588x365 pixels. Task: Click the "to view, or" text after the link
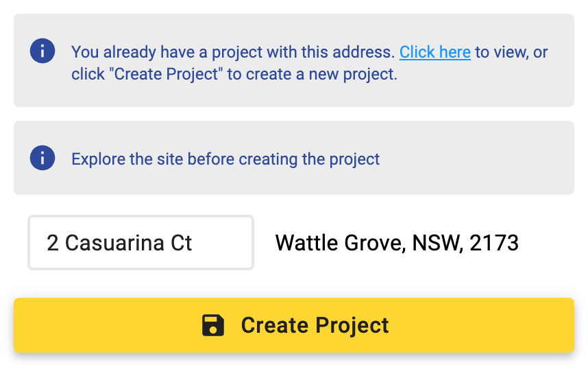(511, 52)
